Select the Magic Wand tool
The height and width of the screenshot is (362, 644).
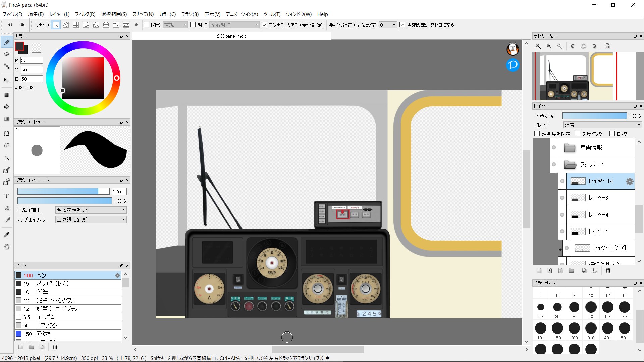(7, 158)
